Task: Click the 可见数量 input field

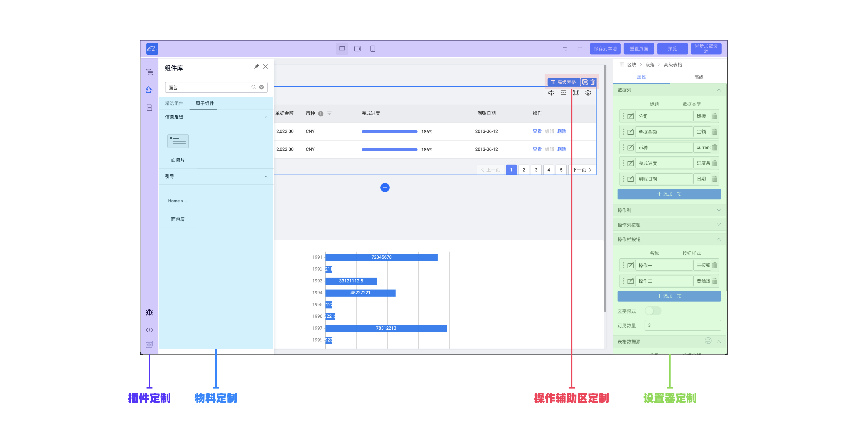Action: pyautogui.click(x=682, y=325)
